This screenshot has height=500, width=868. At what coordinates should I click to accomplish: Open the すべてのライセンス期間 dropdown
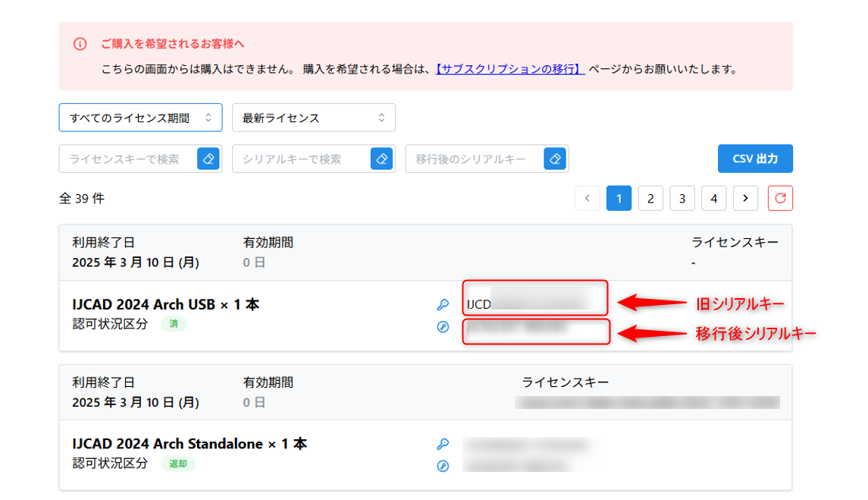pos(140,118)
